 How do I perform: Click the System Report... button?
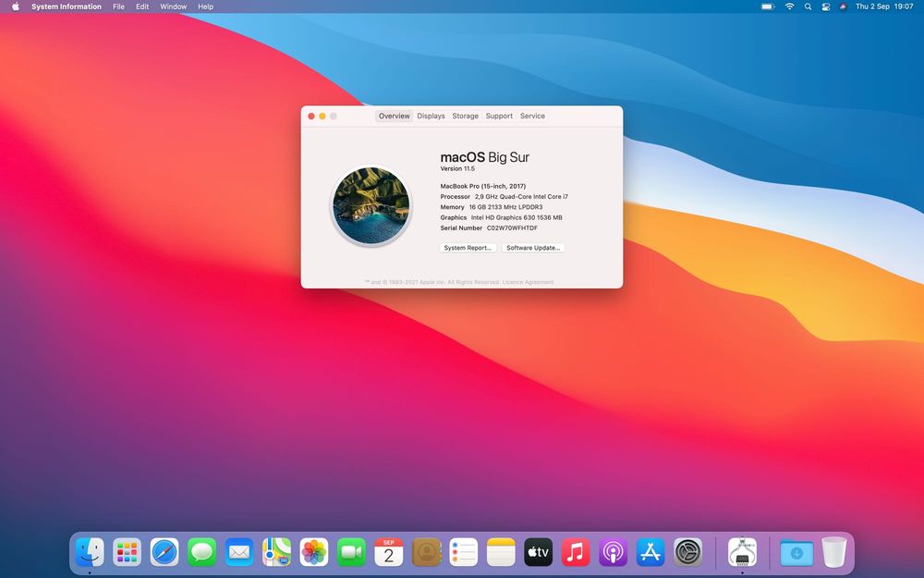468,248
